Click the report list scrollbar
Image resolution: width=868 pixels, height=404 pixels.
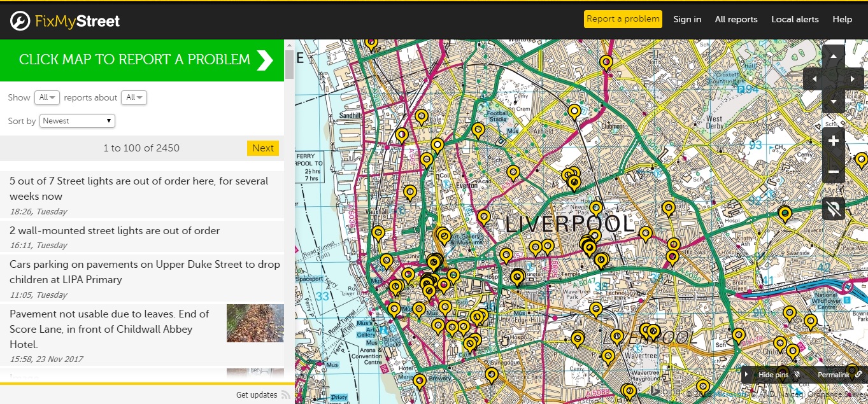tap(289, 64)
